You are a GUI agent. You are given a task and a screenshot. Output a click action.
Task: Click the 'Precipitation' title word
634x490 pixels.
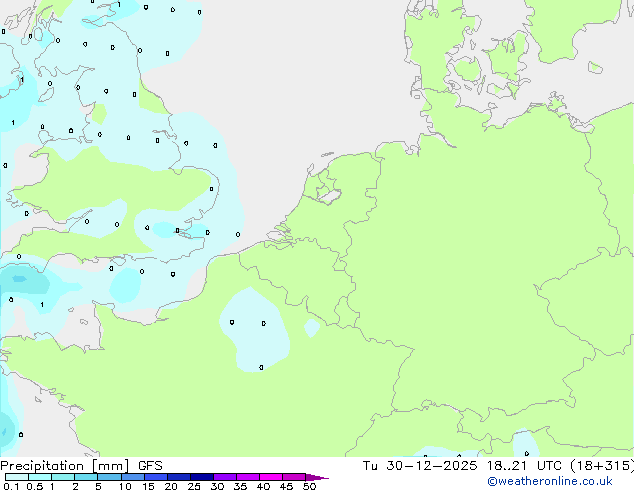tap(42, 466)
